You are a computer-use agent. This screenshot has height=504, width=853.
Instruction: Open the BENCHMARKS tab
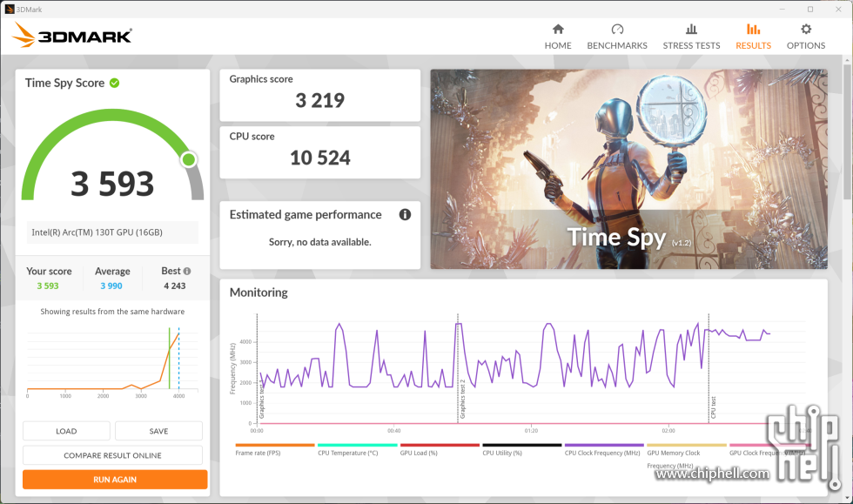[617, 37]
